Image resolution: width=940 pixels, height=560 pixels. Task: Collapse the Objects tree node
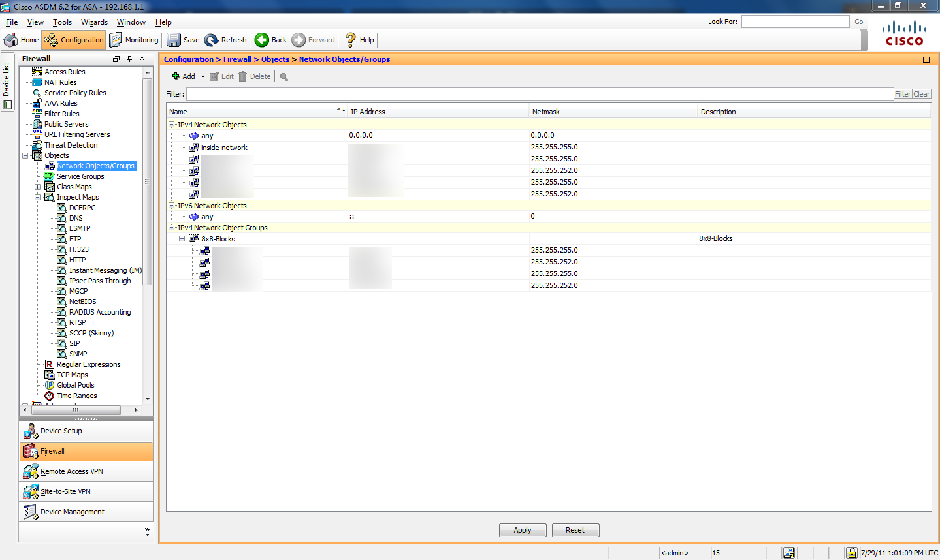[25, 155]
